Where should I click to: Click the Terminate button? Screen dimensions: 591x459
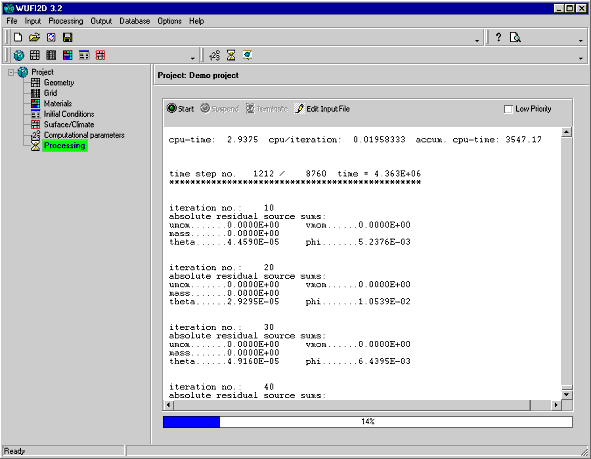click(x=267, y=109)
